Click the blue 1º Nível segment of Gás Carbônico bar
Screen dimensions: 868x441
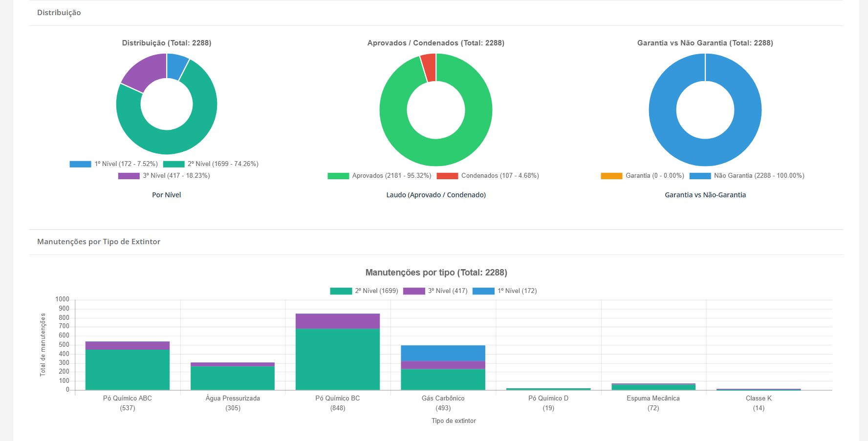(443, 353)
